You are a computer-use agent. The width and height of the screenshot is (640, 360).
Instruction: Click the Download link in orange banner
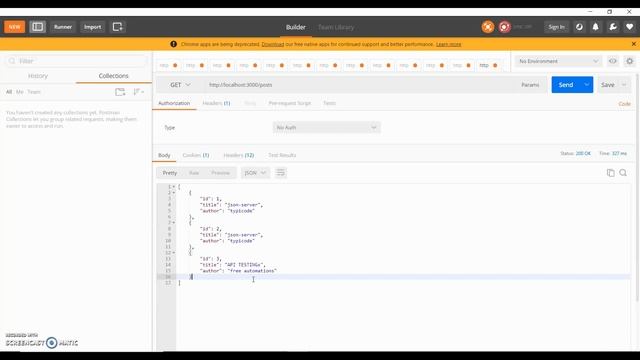pyautogui.click(x=273, y=44)
